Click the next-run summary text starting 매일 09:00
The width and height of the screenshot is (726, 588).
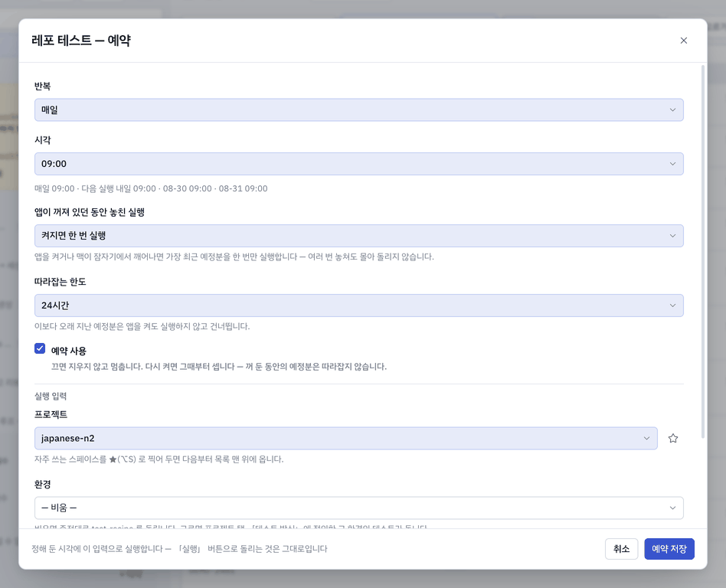point(151,188)
